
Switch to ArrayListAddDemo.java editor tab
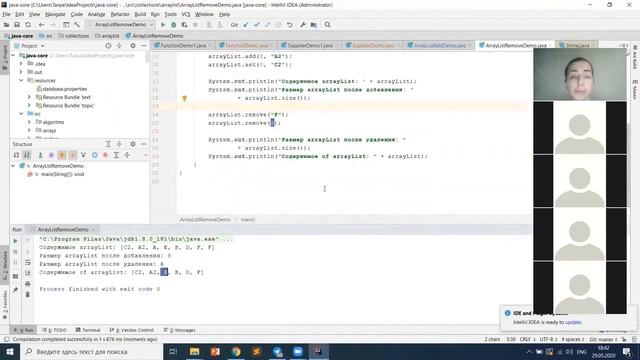(440, 46)
